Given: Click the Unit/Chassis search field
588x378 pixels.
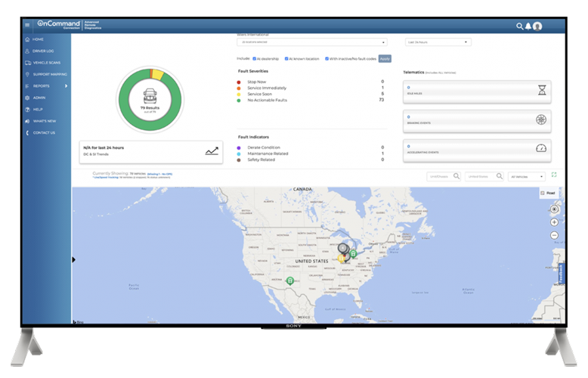Looking at the screenshot, I should (444, 177).
